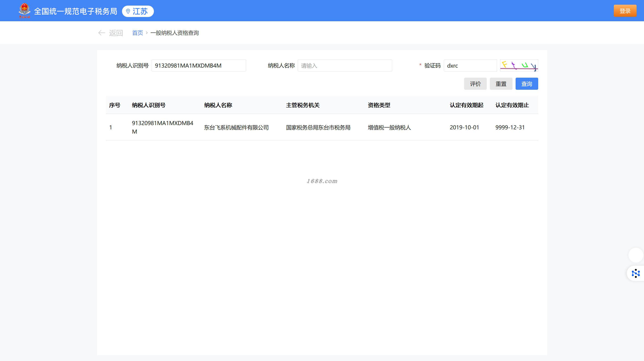Click the back arrow icon

pyautogui.click(x=102, y=33)
